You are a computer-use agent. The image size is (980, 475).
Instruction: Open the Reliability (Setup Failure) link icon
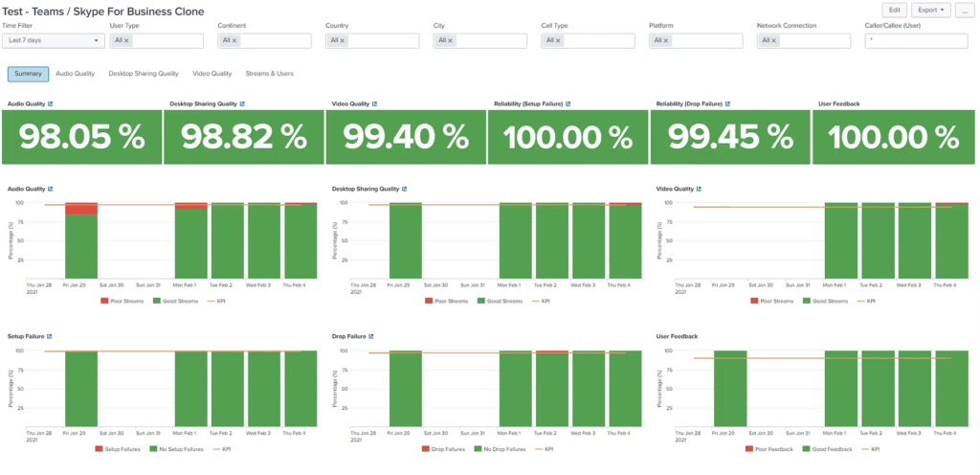[568, 103]
